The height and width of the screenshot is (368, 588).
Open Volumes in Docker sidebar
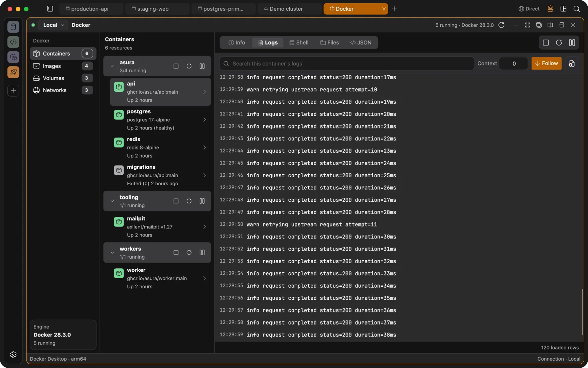63,78
